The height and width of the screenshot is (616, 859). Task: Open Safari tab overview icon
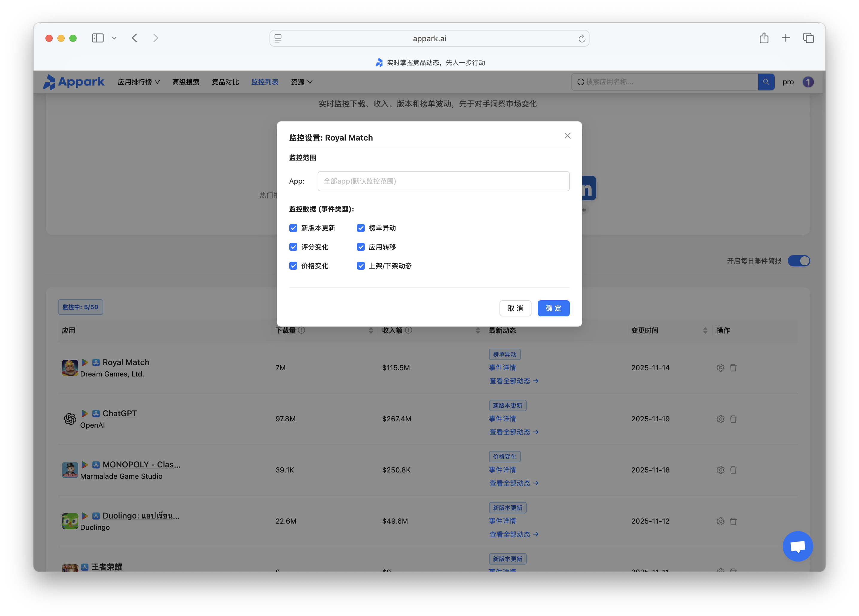(x=808, y=38)
